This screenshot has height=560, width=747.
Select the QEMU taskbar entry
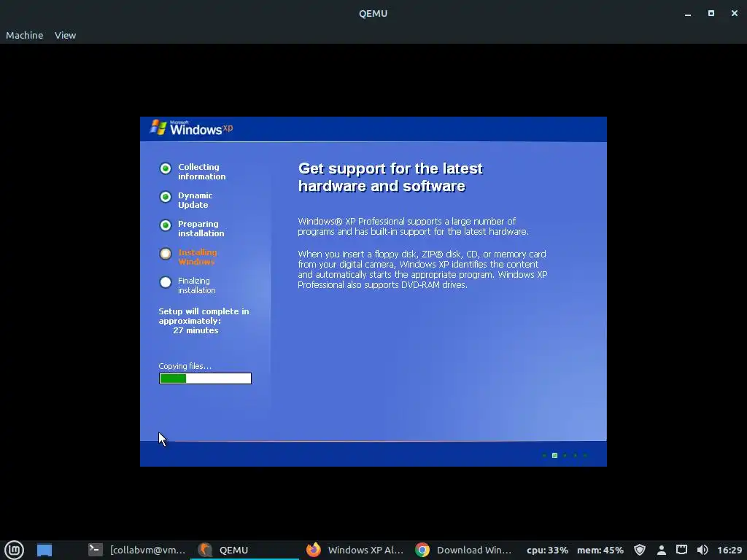click(244, 550)
